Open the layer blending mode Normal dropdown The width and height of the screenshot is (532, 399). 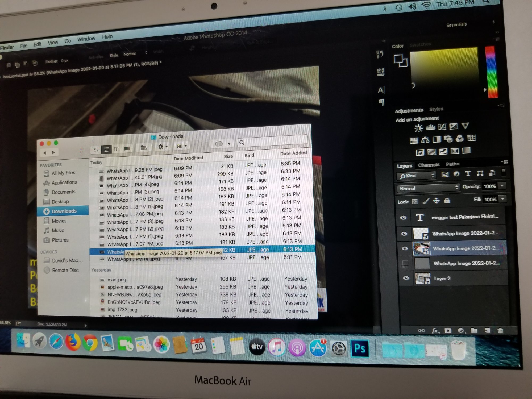point(428,188)
